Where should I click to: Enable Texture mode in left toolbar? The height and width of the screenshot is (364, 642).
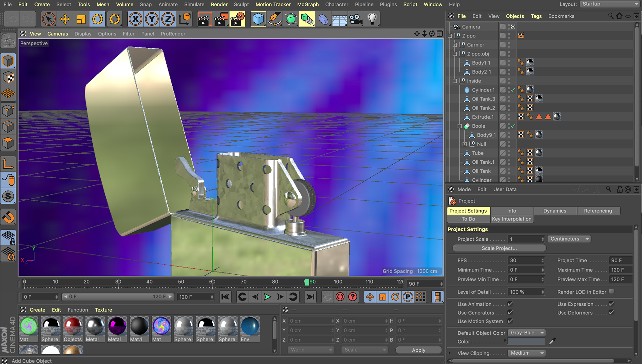(8, 77)
